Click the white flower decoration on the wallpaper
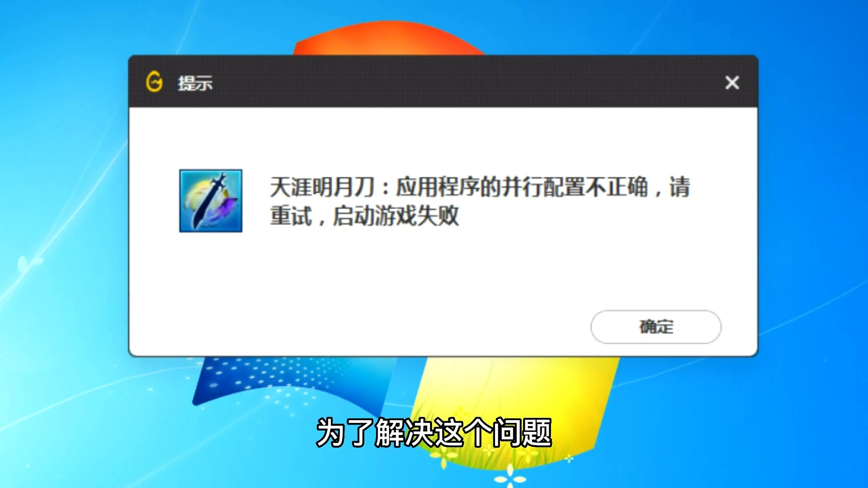The height and width of the screenshot is (488, 868). pos(510,477)
